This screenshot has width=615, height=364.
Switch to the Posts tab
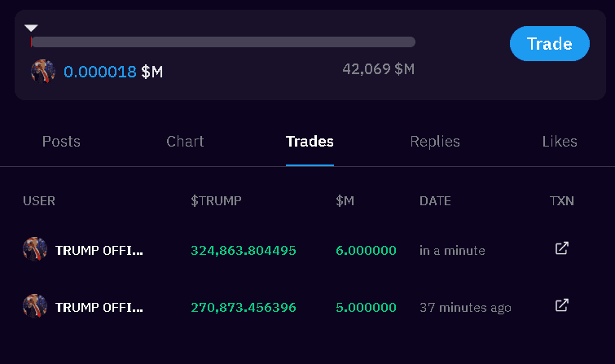(61, 142)
